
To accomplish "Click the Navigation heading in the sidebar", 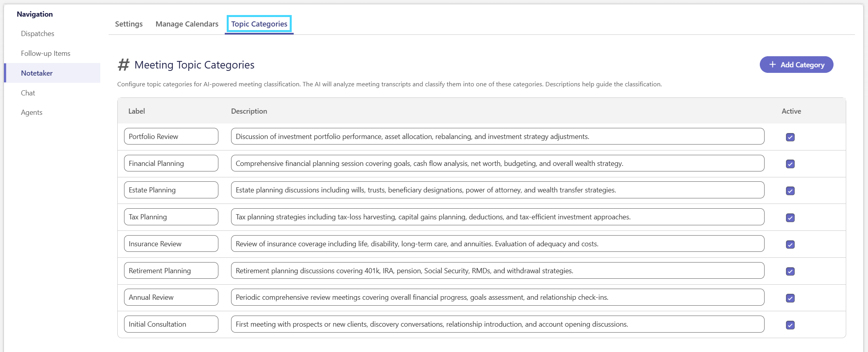I will click(35, 14).
